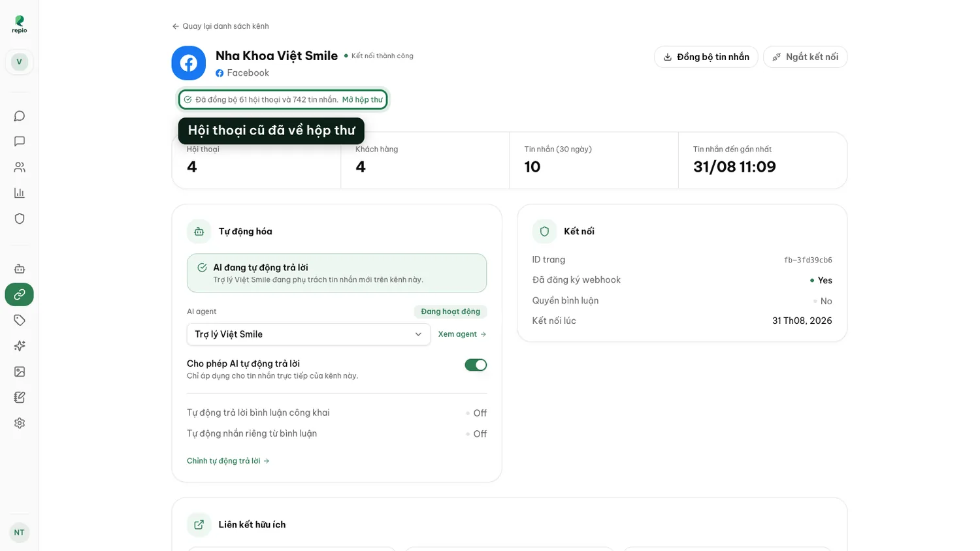Click the connection date 31 Th08, 2026
The width and height of the screenshot is (980, 551).
802,321
